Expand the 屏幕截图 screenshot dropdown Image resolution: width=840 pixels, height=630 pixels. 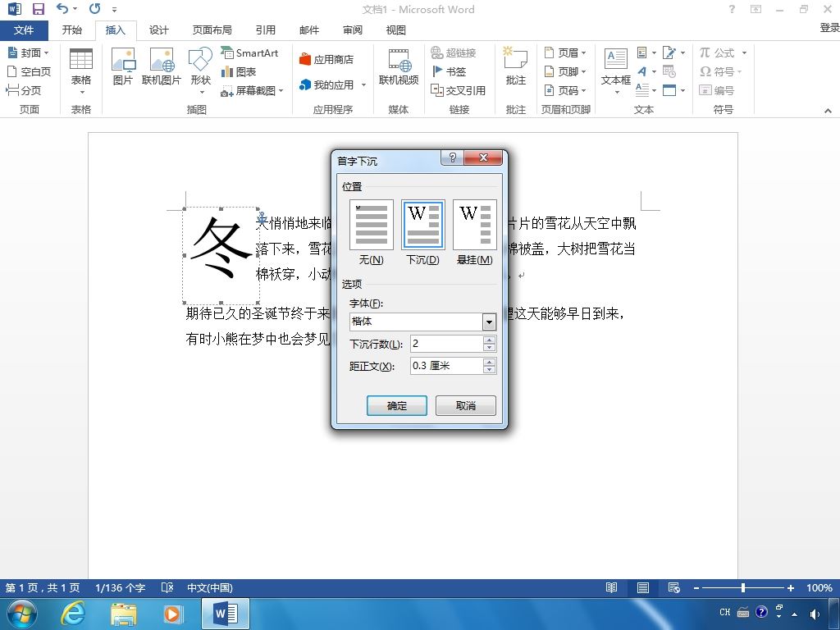click(x=281, y=90)
